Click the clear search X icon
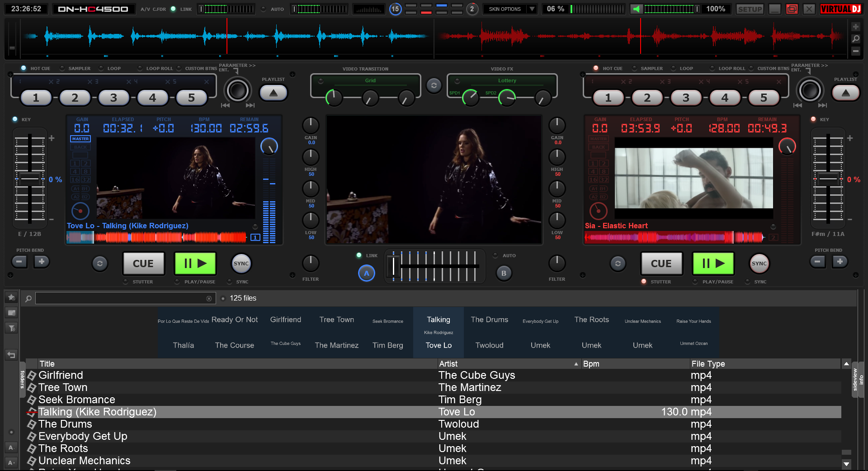Viewport: 868px width, 471px height. point(209,298)
